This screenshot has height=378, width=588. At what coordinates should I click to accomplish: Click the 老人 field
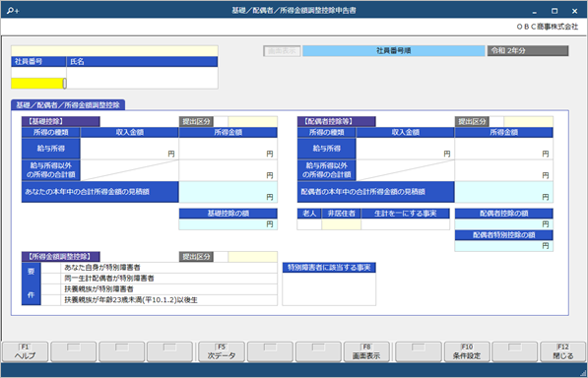point(309,224)
